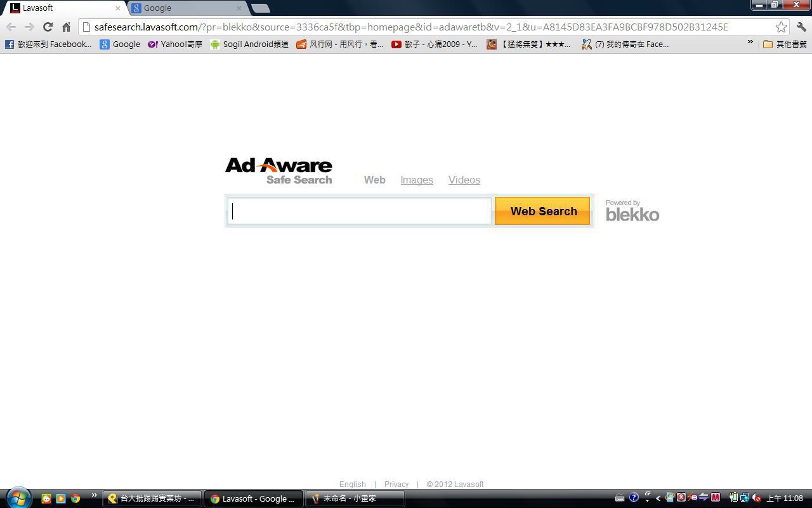Viewport: 812px width, 508px height.
Task: Bookmark this page with the star icon
Action: click(781, 27)
